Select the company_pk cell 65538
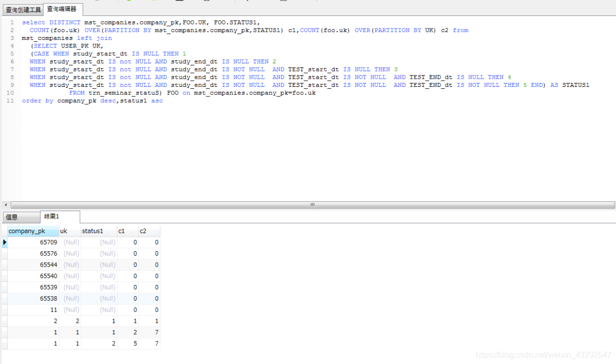This screenshot has width=616, height=364. [x=33, y=299]
